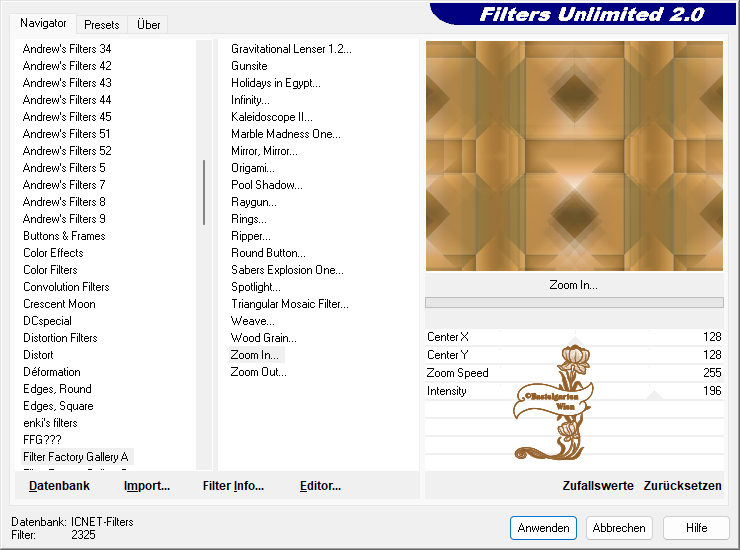Adjust the Center Y slider
This screenshot has width=740, height=550.
pos(574,355)
